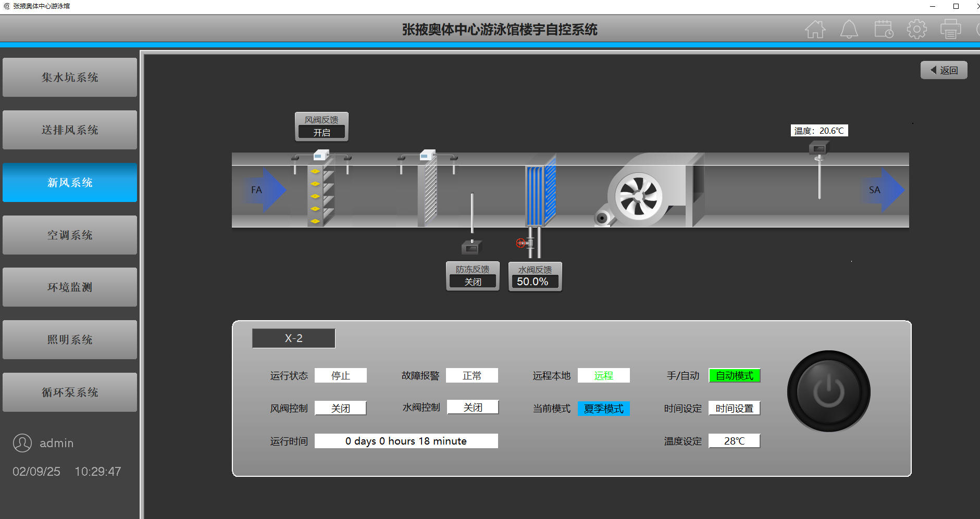980x519 pixels.
Task: Toggle the 自动模式 auto mode field
Action: coord(734,375)
